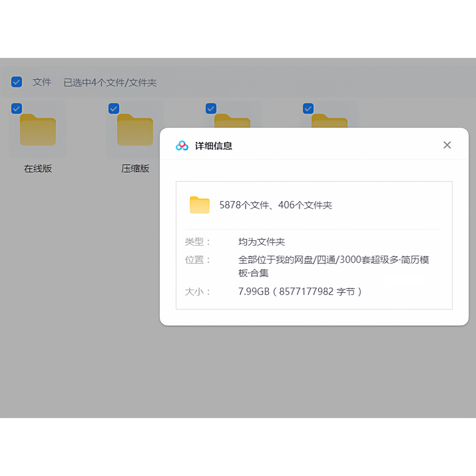Click the fourth partially hidden folder icon
476x476 pixels.
pyautogui.click(x=329, y=121)
